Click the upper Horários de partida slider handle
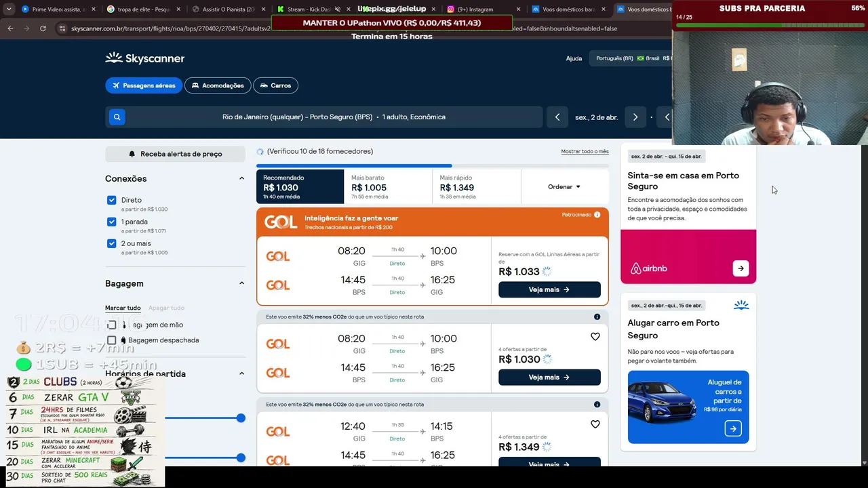 coord(241,418)
